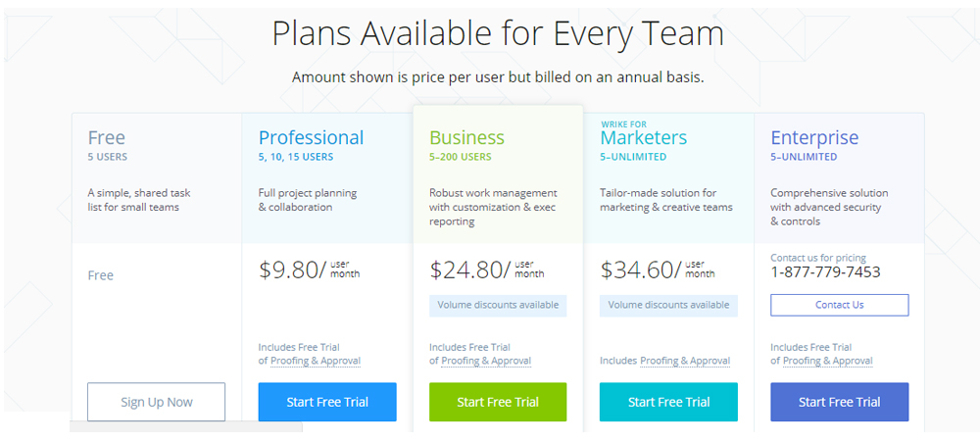980x441 pixels.
Task: Select the Marketers plan volume discounts badge
Action: (x=668, y=306)
